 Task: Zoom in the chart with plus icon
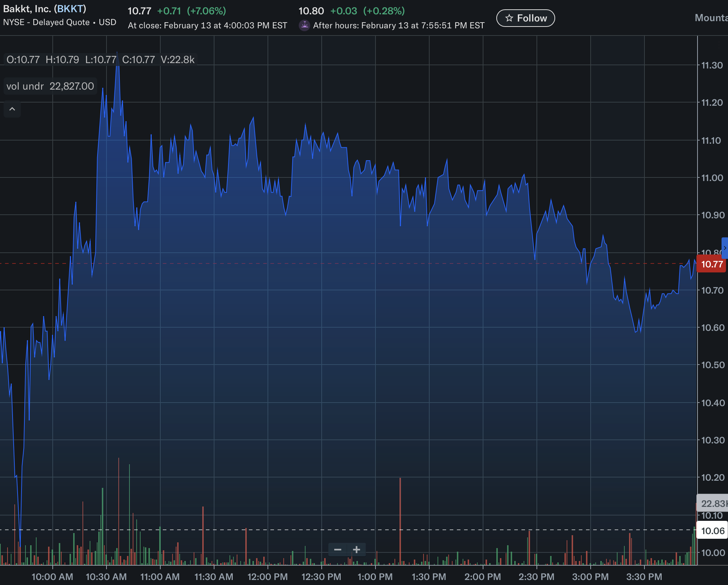(x=356, y=550)
